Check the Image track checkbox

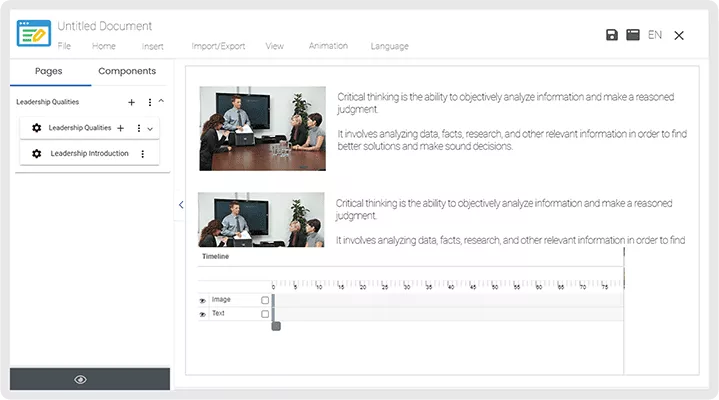(265, 300)
